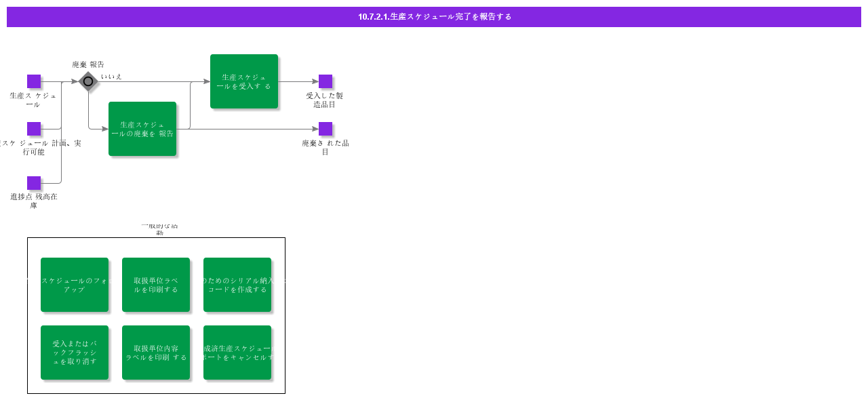
Task: Open the スケジュールのフォローアップ activity box
Action: tap(75, 285)
